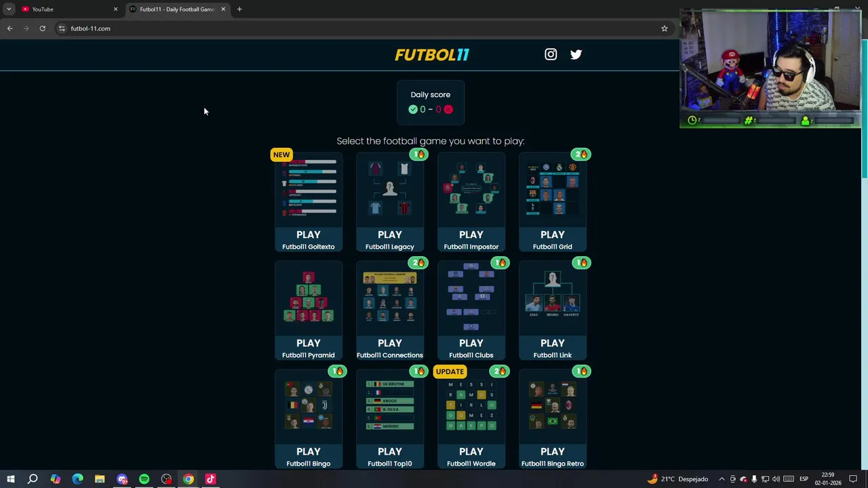
Task: Click the streak flame badge on Grid
Action: click(x=581, y=155)
